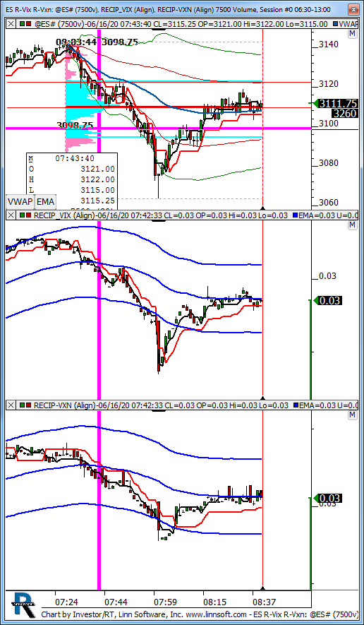The width and height of the screenshot is (364, 625).
Task: Click the X box on the RECIP_VIX pane header
Action: point(11,215)
